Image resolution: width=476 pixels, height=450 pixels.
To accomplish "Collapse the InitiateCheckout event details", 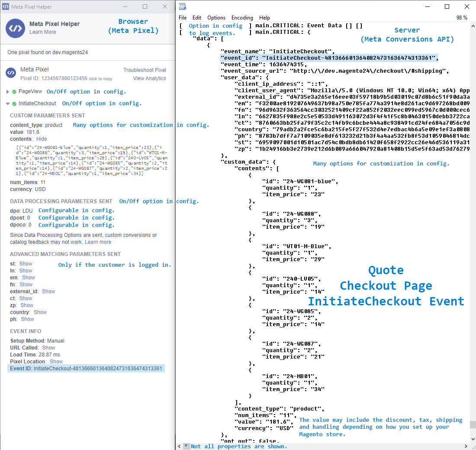I will click(7, 103).
